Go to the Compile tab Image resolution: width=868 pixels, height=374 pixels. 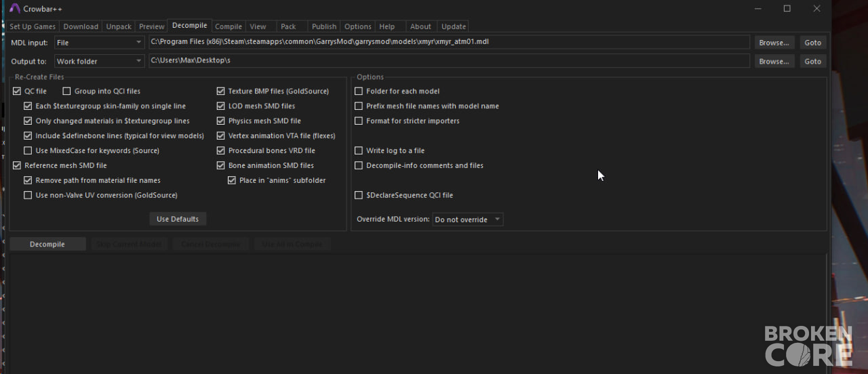coord(229,26)
